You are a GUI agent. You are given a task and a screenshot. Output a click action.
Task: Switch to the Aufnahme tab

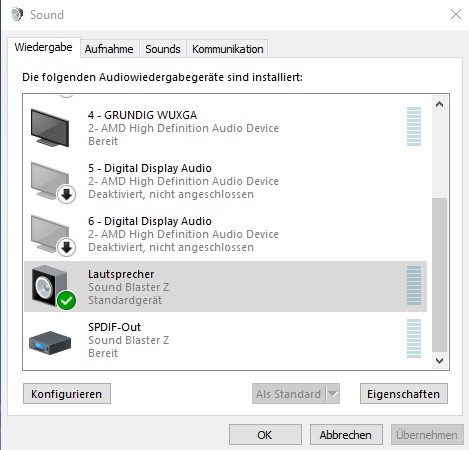tap(109, 49)
